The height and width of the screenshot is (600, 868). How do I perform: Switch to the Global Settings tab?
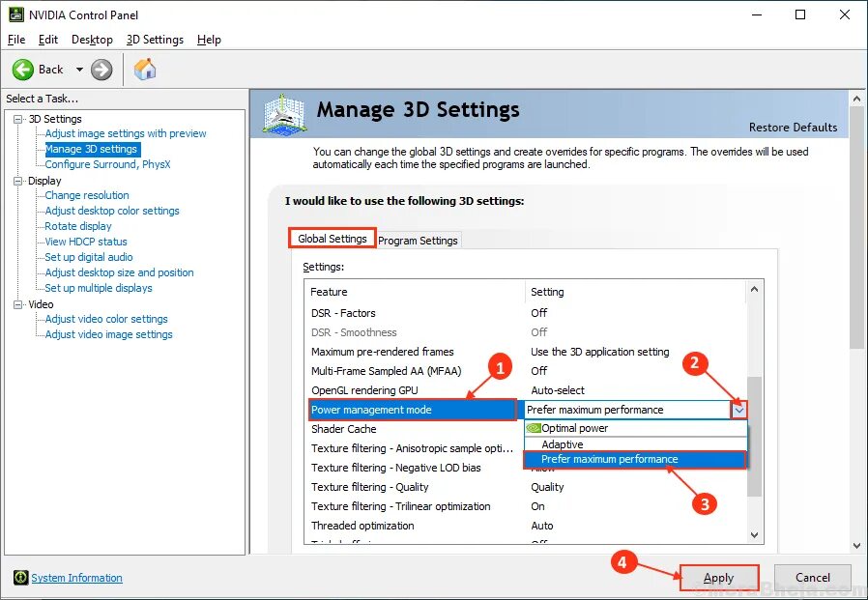click(x=333, y=239)
